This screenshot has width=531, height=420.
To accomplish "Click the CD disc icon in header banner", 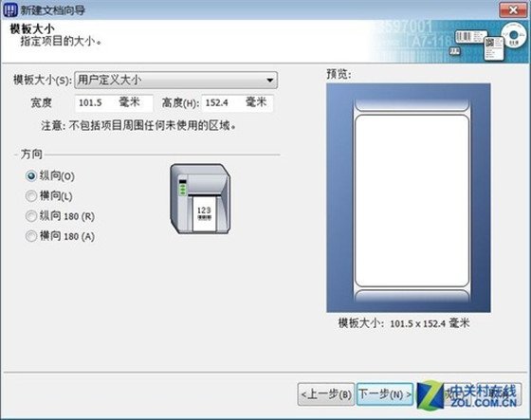I will (514, 36).
